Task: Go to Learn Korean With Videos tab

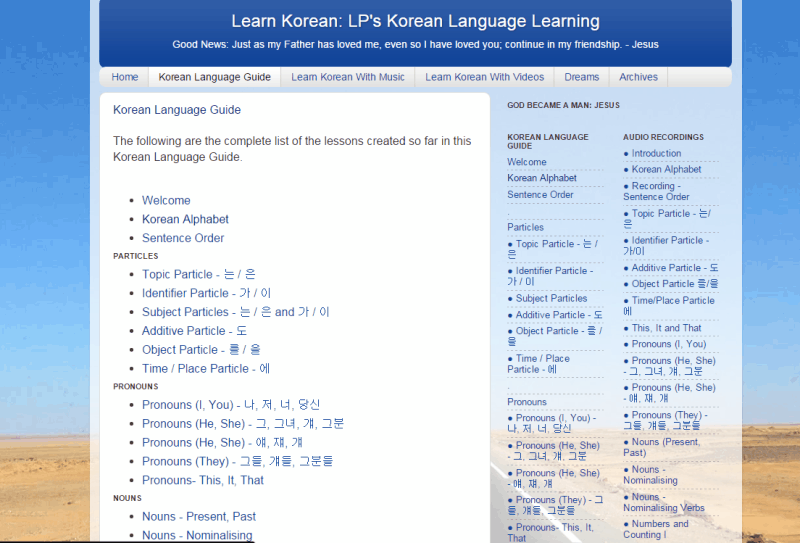Action: pyautogui.click(x=484, y=77)
